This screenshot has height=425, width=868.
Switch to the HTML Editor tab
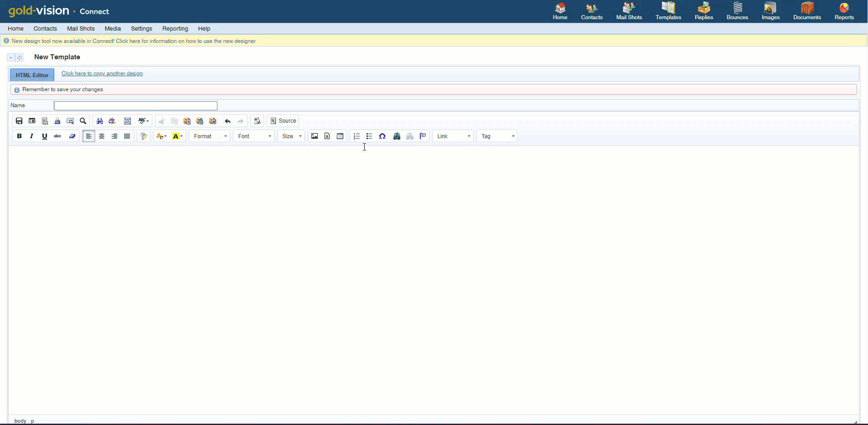(31, 74)
